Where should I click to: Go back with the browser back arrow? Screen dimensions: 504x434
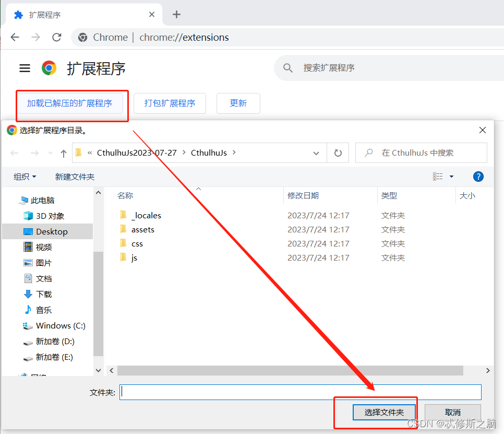click(x=15, y=37)
